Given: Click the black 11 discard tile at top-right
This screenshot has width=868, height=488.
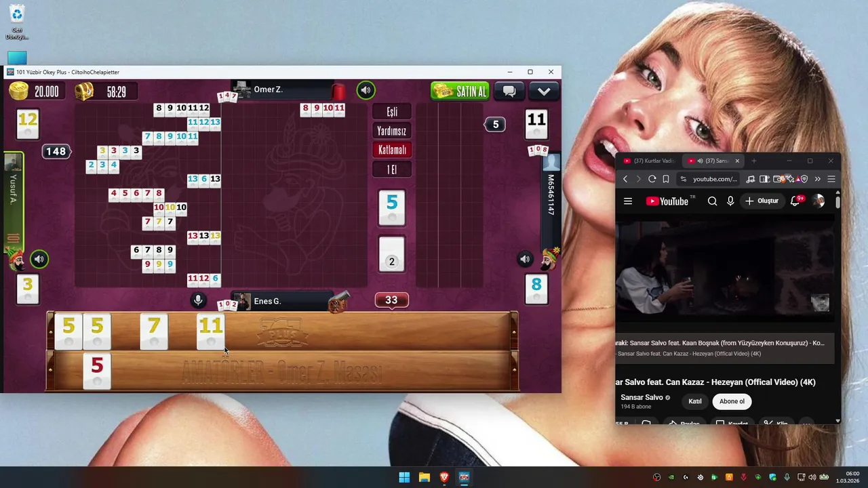Looking at the screenshot, I should (536, 124).
